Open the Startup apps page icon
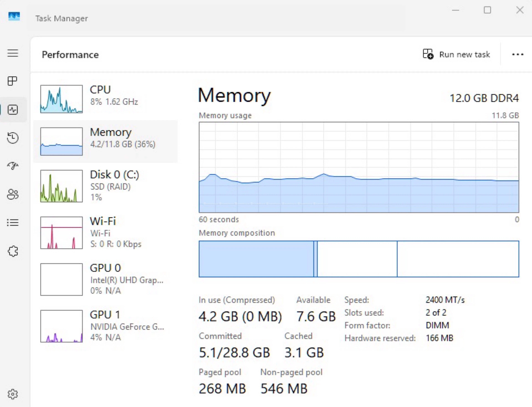Image resolution: width=532 pixels, height=407 pixels. pos(13,166)
